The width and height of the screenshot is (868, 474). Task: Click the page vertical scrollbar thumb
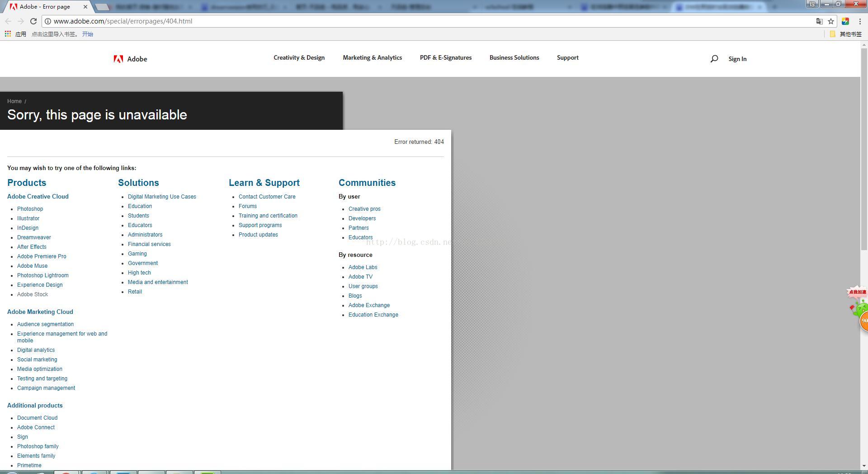(x=864, y=149)
